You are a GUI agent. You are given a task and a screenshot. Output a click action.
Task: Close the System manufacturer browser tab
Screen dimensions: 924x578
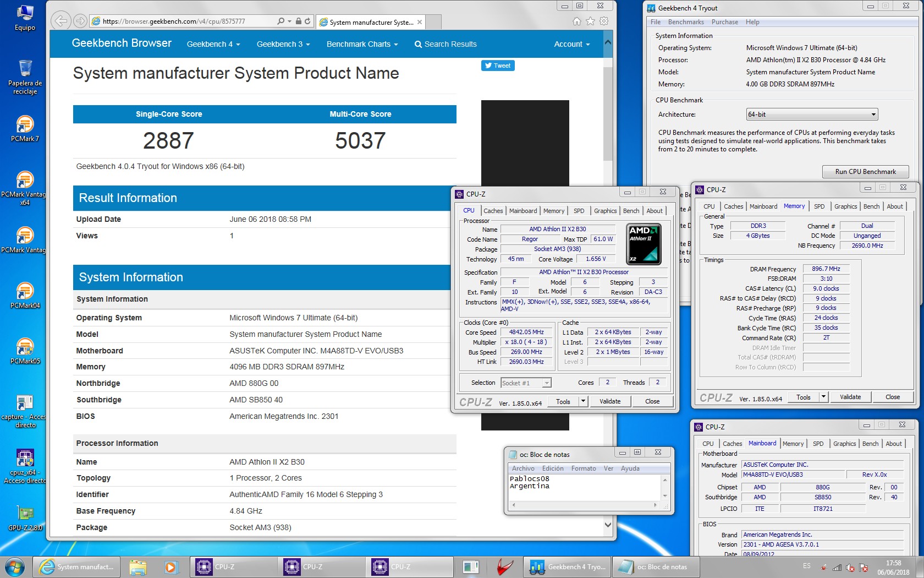tap(420, 22)
